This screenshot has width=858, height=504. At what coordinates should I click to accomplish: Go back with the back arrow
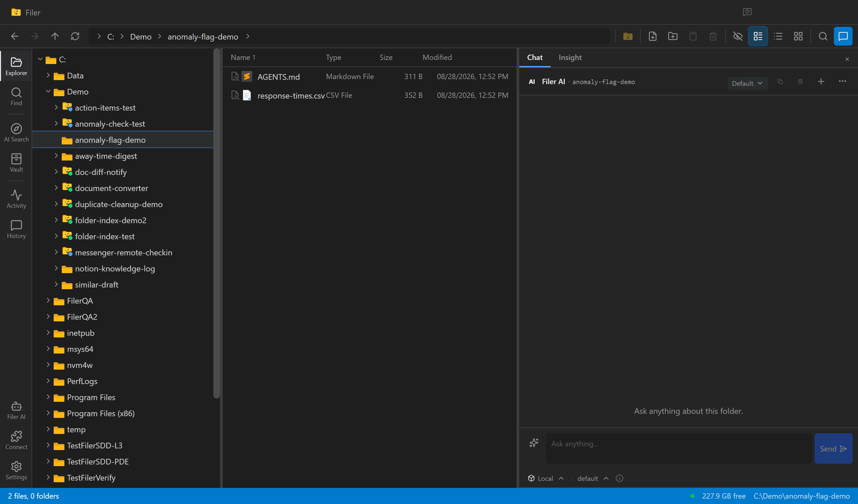click(x=15, y=37)
